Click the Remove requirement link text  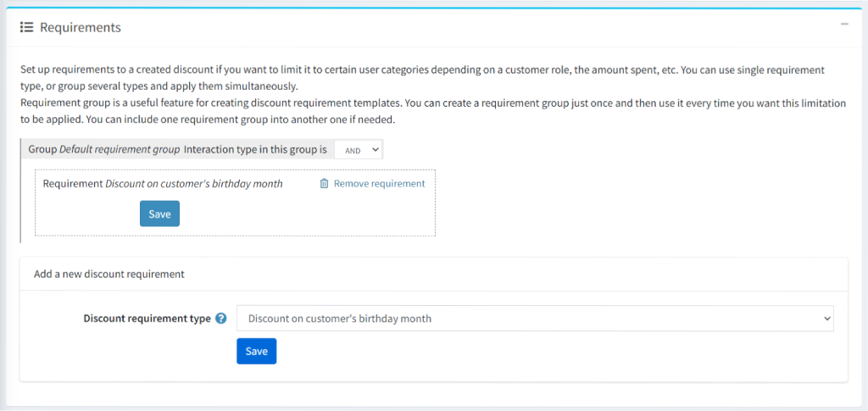click(x=379, y=184)
